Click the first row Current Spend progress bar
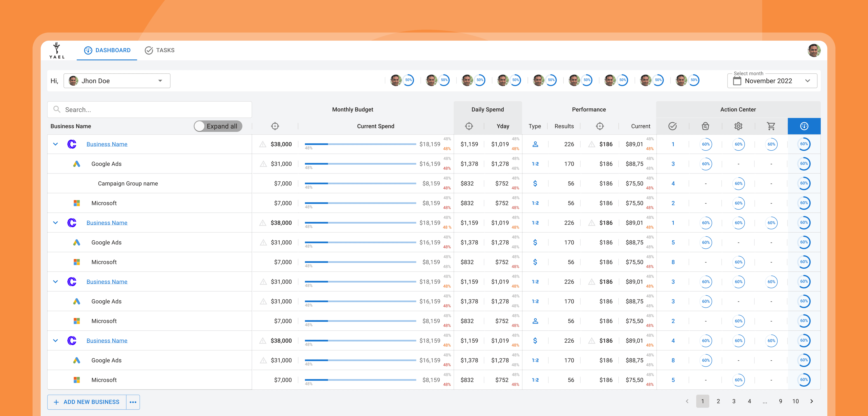The width and height of the screenshot is (868, 416). point(360,144)
